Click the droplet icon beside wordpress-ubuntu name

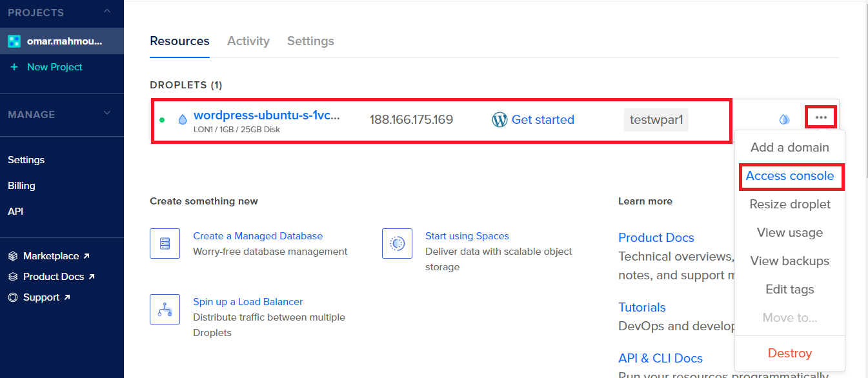pyautogui.click(x=183, y=119)
